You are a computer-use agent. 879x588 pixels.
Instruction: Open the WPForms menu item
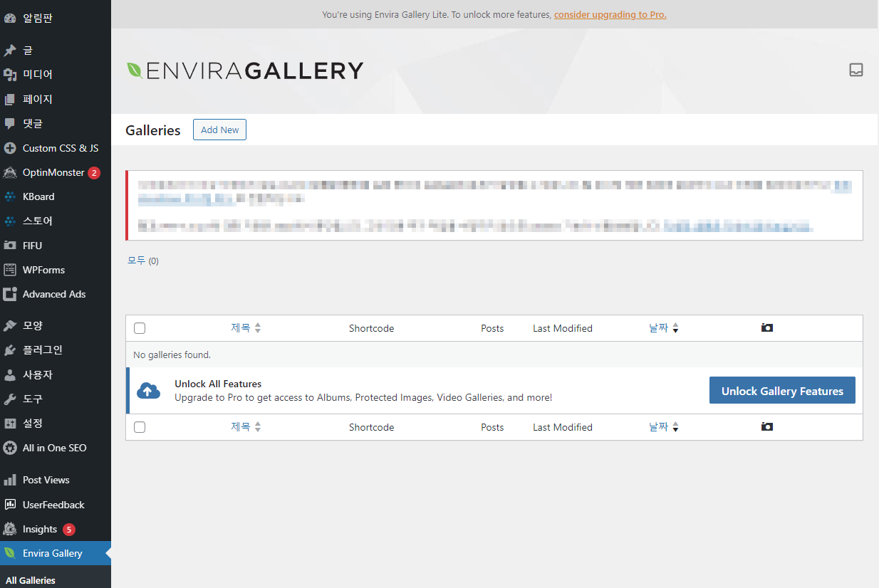pyautogui.click(x=56, y=270)
